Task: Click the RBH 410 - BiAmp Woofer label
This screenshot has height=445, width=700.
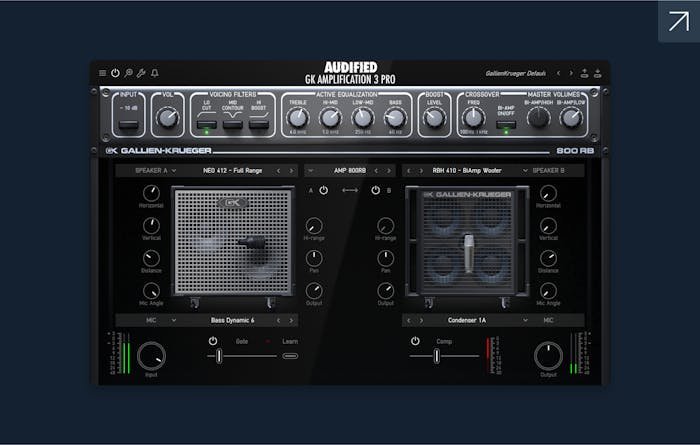Action: [x=467, y=171]
